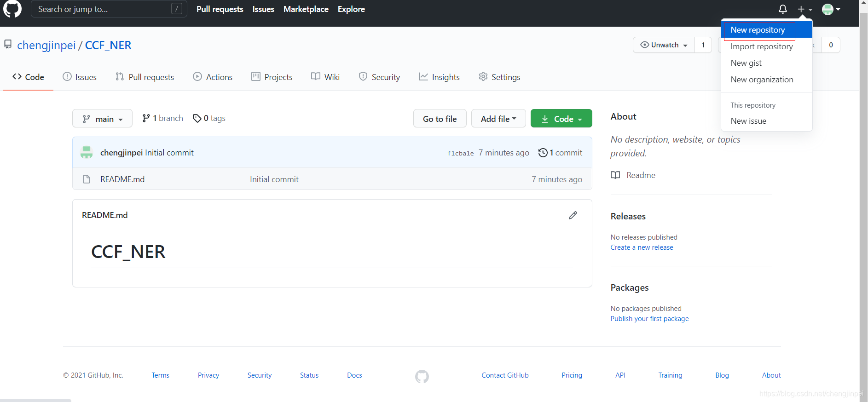Click the branch icon beside 1 branch

point(146,118)
